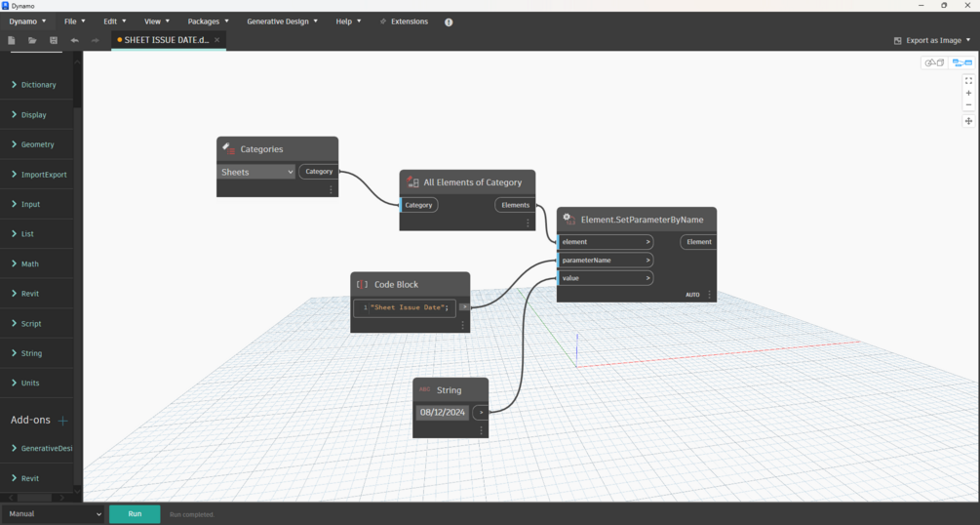Open the Dynamo menu
Viewport: 980px width, 525px height.
pyautogui.click(x=27, y=21)
